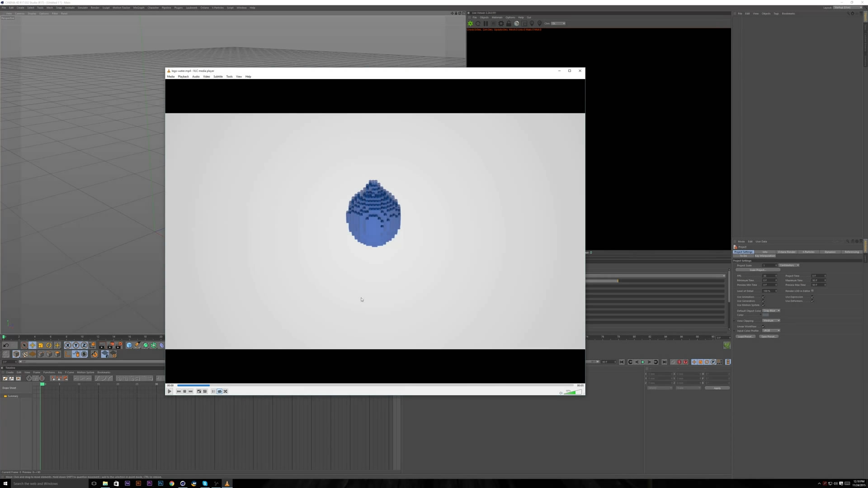Open the VLC Tools menu
The height and width of the screenshot is (488, 868).
click(x=229, y=76)
